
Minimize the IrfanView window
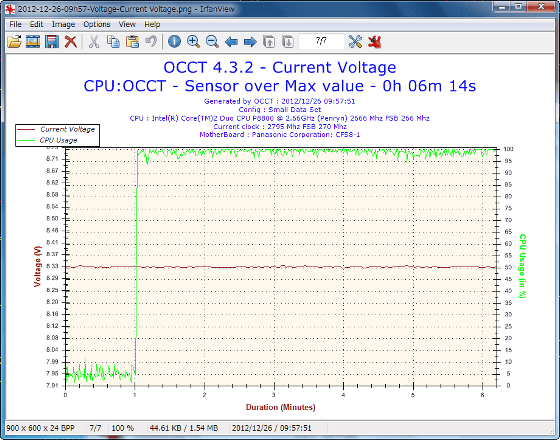click(x=502, y=7)
